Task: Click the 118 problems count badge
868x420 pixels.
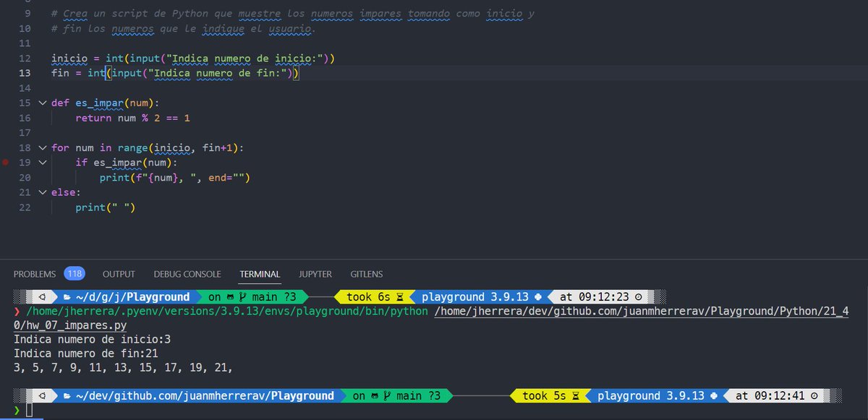Action: [75, 273]
